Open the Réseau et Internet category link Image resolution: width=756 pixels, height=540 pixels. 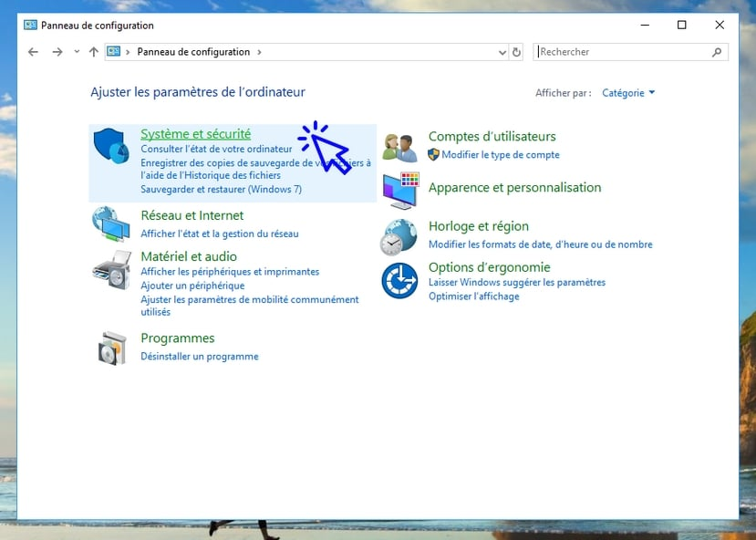[192, 215]
